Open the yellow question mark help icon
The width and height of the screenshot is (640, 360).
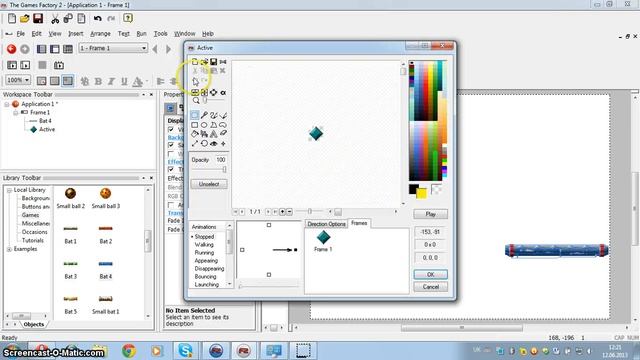(128, 18)
